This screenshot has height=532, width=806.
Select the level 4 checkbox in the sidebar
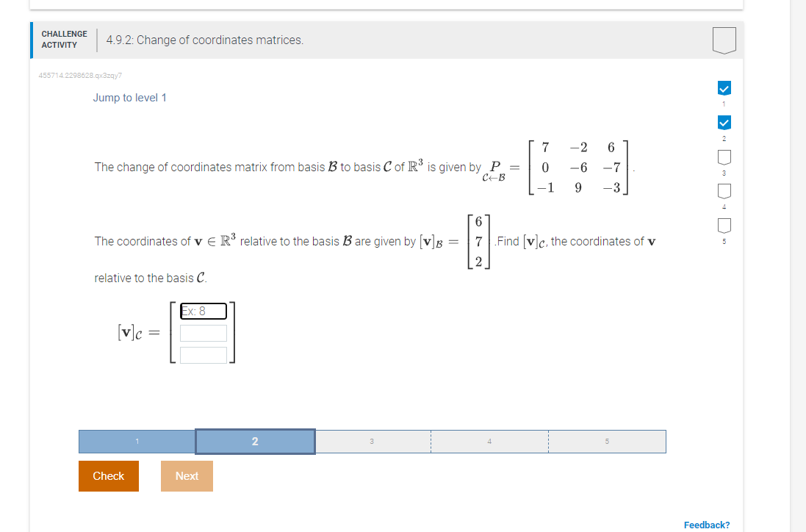coord(724,190)
